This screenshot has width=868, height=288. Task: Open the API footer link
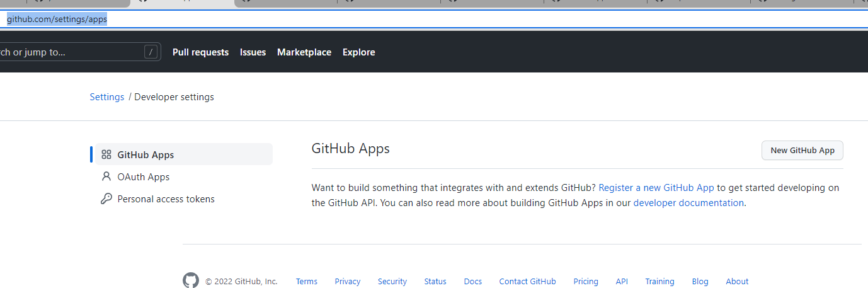(622, 281)
